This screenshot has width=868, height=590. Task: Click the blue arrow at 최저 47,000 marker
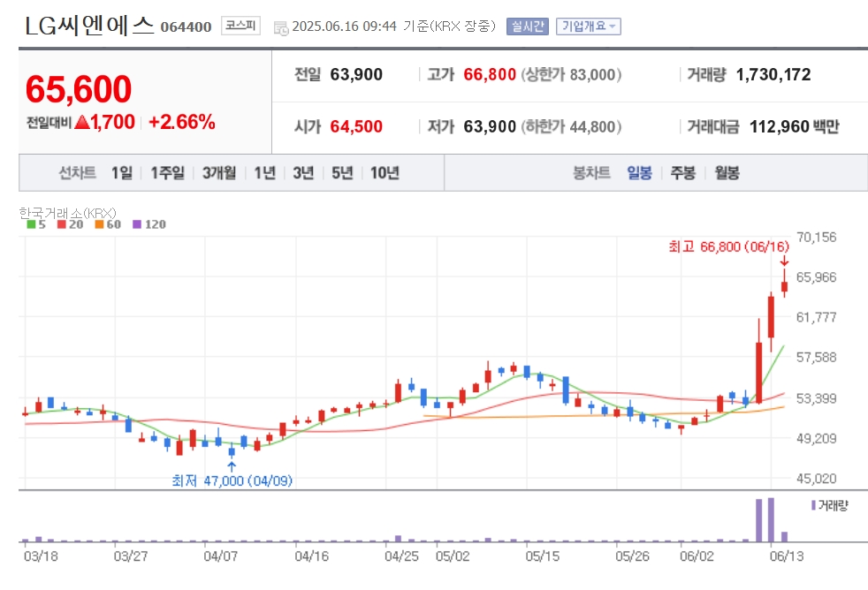pos(232,466)
